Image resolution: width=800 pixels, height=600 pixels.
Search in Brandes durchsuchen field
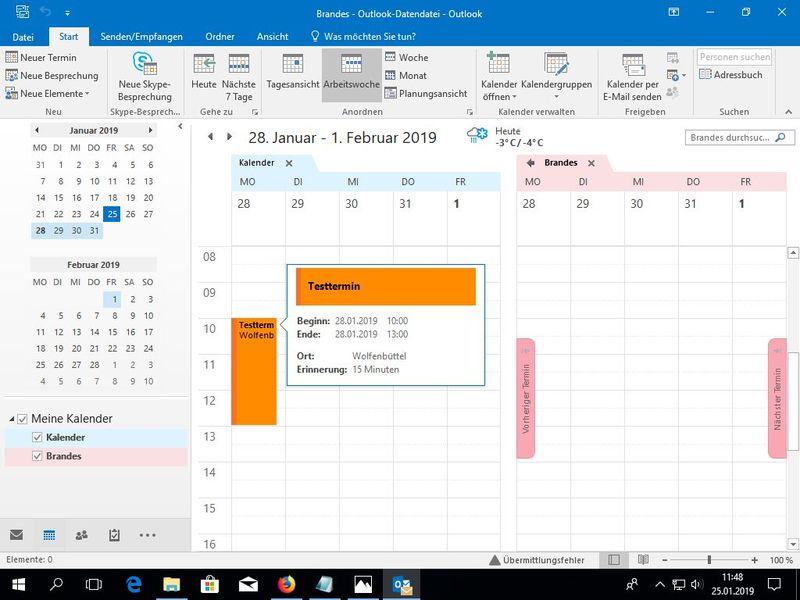(739, 137)
